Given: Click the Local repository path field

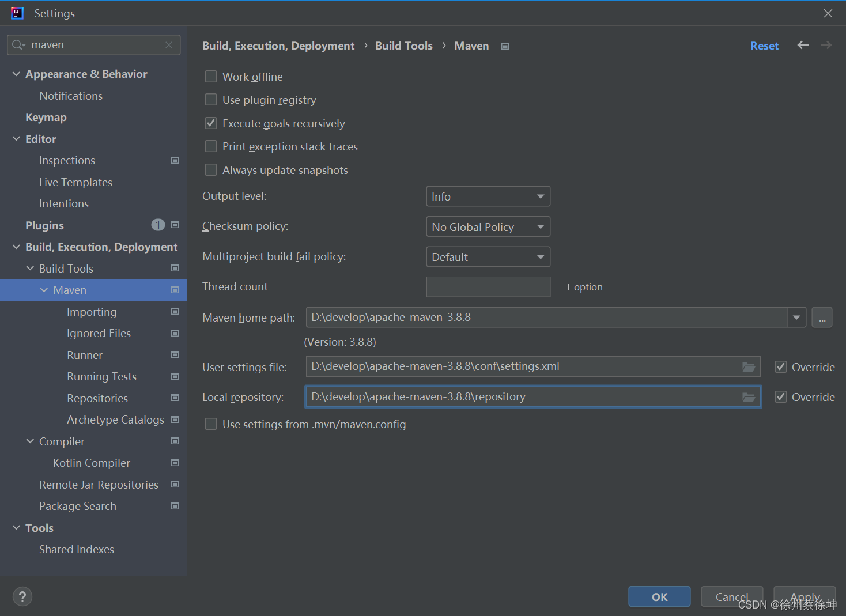Looking at the screenshot, I should point(533,396).
